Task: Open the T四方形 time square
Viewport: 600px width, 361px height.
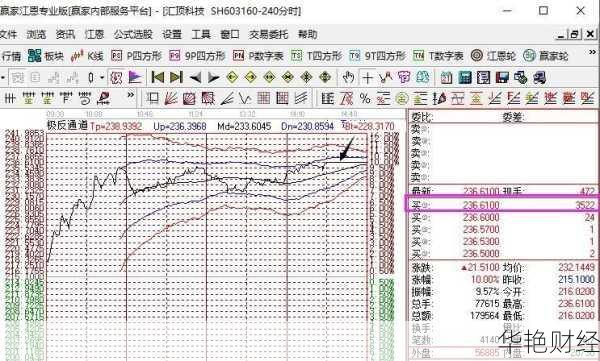Action: tap(316, 56)
